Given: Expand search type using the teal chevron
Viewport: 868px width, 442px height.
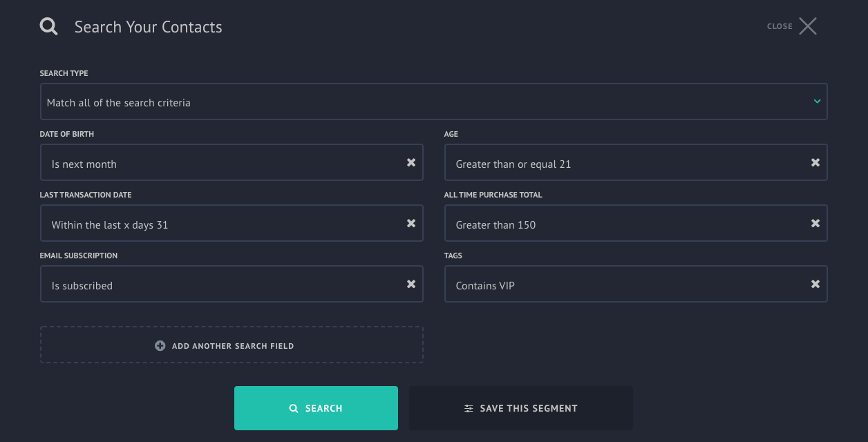Looking at the screenshot, I should 817,102.
